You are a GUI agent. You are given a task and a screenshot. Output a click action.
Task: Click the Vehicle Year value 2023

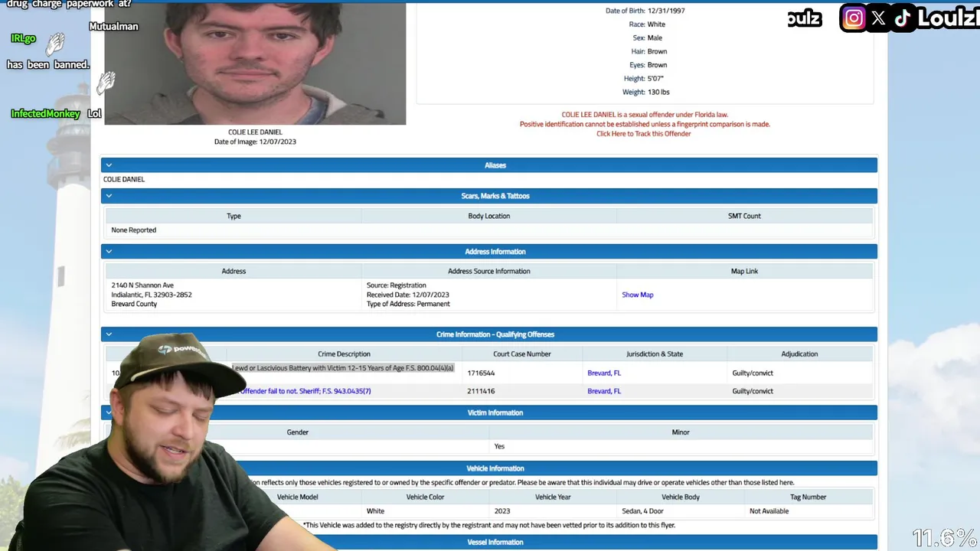502,511
